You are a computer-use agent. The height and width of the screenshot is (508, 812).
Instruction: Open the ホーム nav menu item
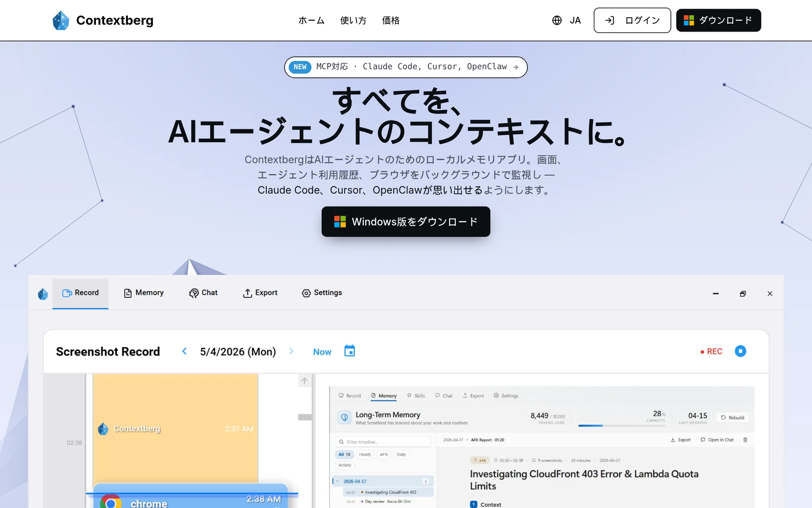[311, 20]
